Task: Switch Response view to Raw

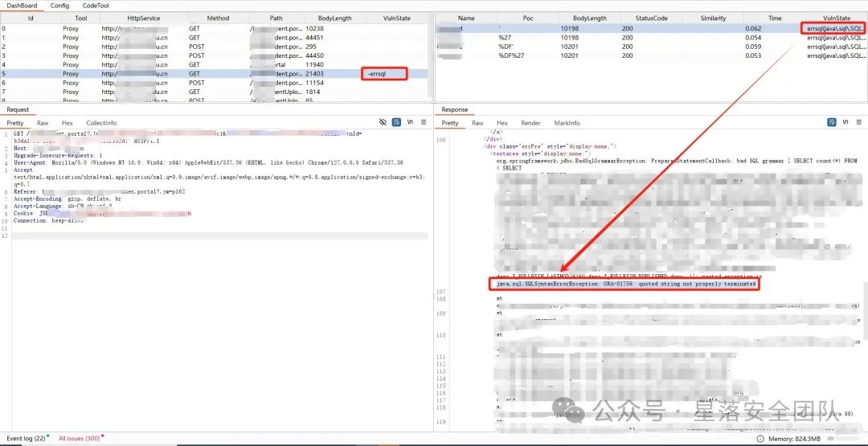Action: (x=477, y=123)
